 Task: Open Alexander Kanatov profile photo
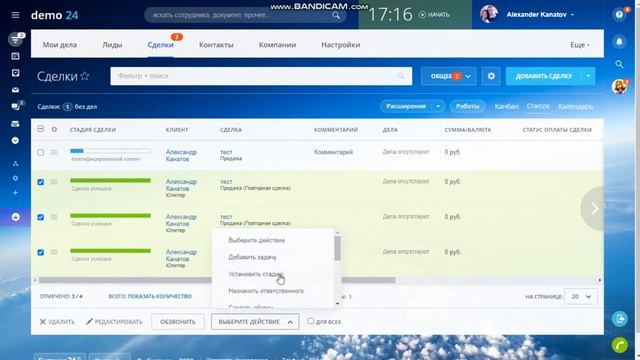pyautogui.click(x=489, y=14)
